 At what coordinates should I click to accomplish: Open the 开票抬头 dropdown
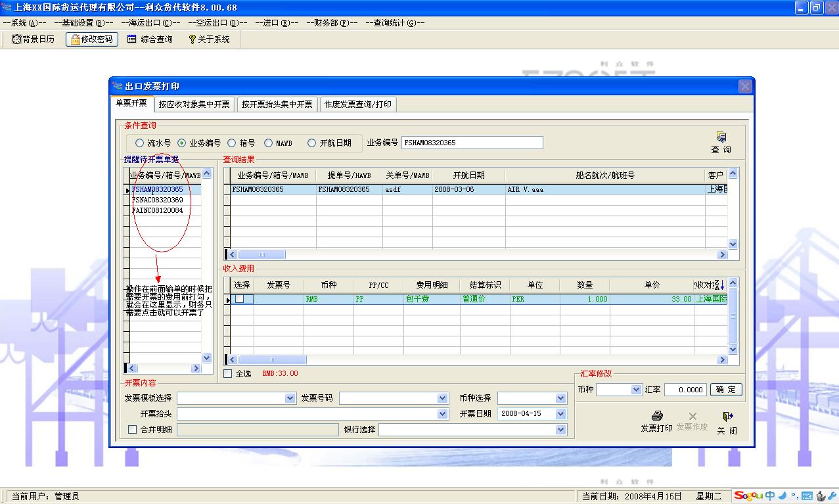442,414
